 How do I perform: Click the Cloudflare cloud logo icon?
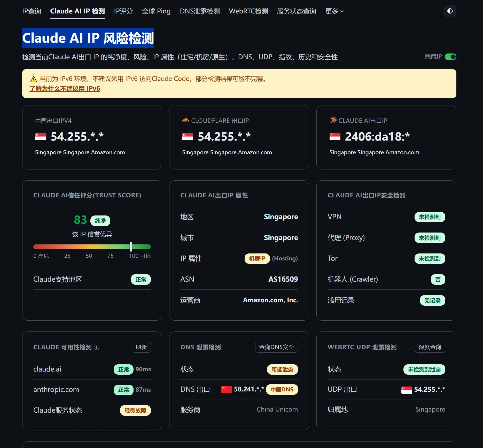pos(185,120)
